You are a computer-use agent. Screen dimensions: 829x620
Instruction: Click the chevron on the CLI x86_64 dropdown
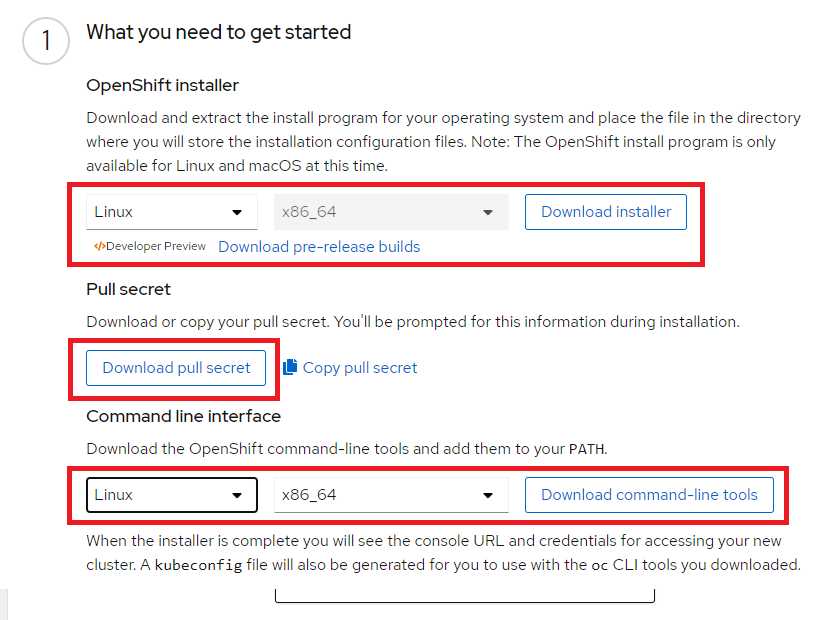(x=488, y=495)
